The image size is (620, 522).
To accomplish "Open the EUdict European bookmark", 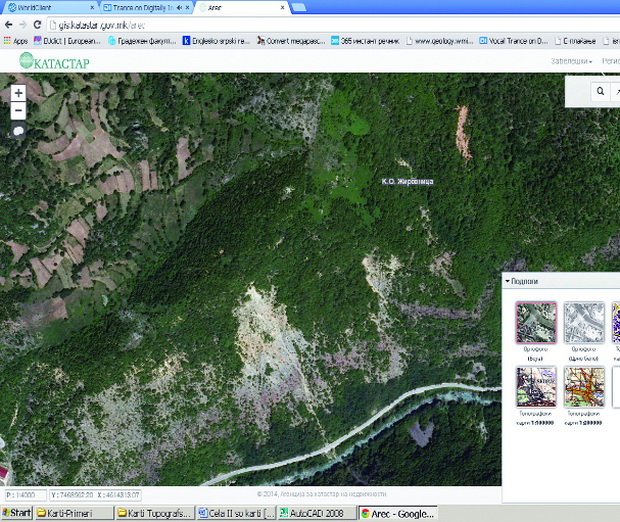I will tap(67, 41).
